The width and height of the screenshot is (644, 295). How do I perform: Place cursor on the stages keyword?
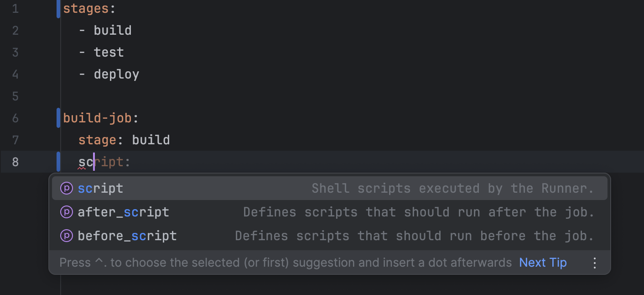pyautogui.click(x=87, y=8)
